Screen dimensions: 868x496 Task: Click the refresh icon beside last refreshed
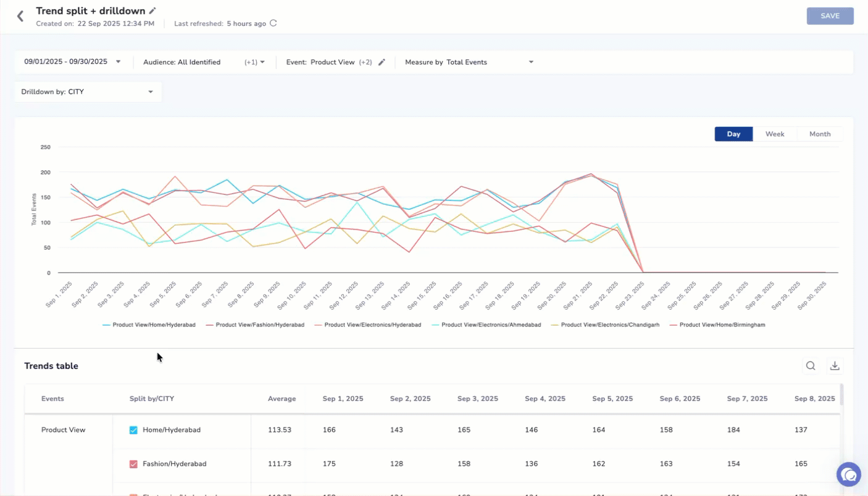[x=273, y=23]
